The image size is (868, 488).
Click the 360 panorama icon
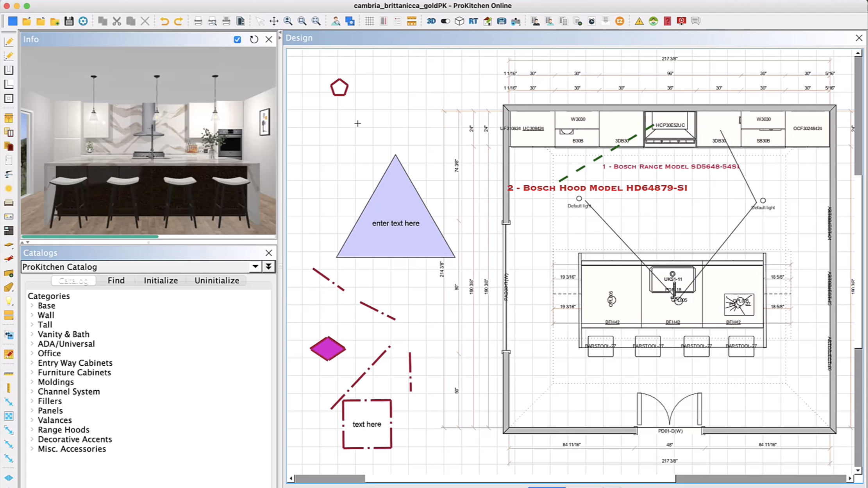pyautogui.click(x=502, y=21)
